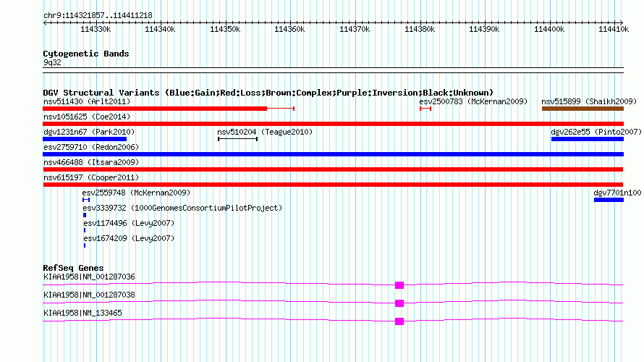Click the 114330k ruler tick label

click(96, 29)
